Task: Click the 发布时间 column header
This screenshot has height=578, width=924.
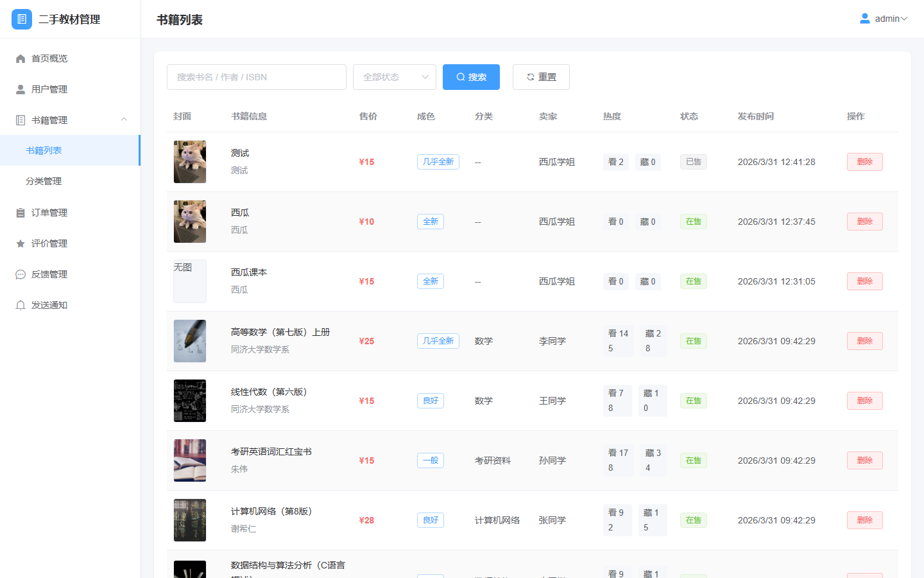Action: tap(756, 116)
